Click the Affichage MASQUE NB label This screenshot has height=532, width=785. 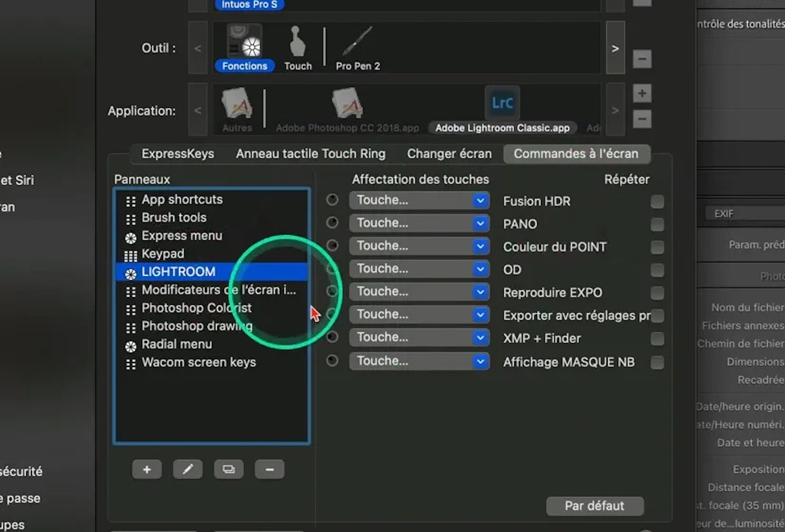(x=568, y=363)
